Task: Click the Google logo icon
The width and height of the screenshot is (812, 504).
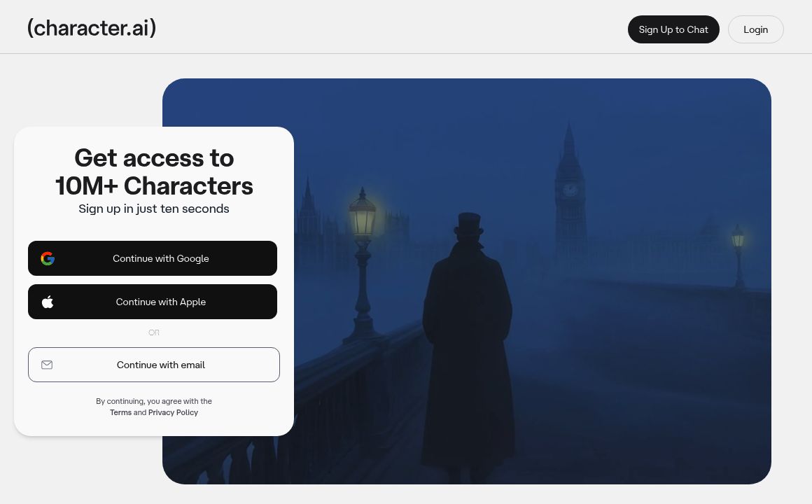Action: click(48, 258)
